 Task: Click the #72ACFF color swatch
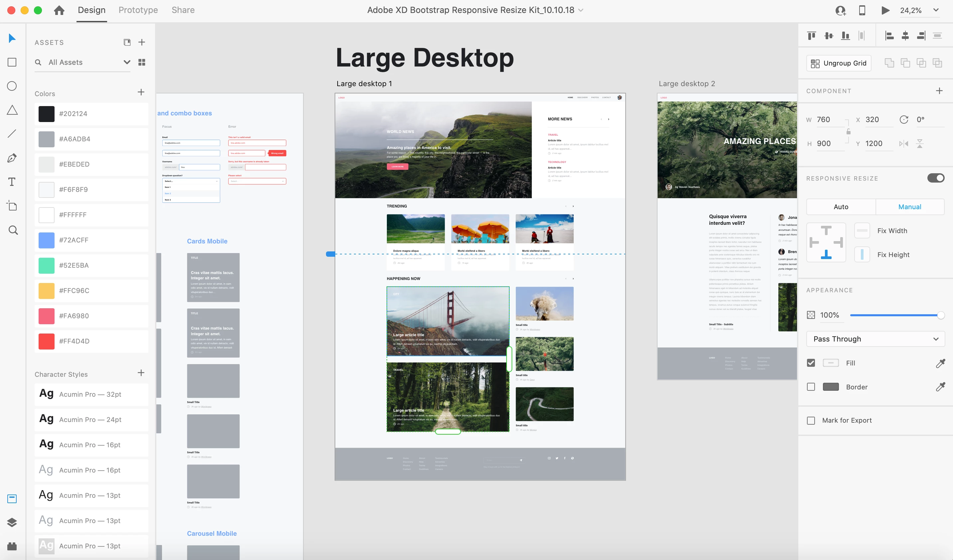47,240
